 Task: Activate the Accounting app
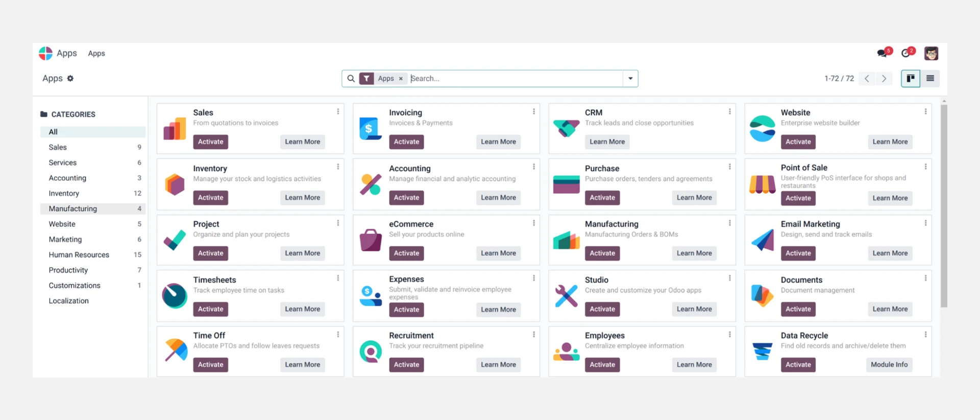[406, 197]
